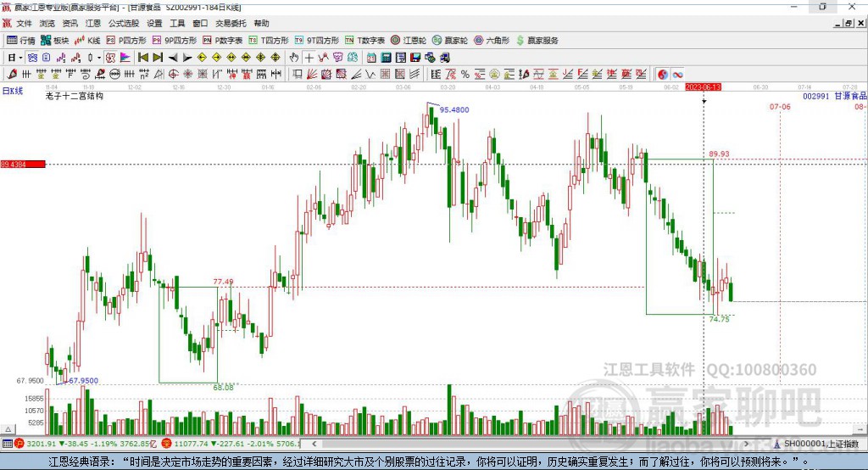The height and width of the screenshot is (470, 868).
Task: Click the 2023-06-13 date marker
Action: click(x=703, y=87)
